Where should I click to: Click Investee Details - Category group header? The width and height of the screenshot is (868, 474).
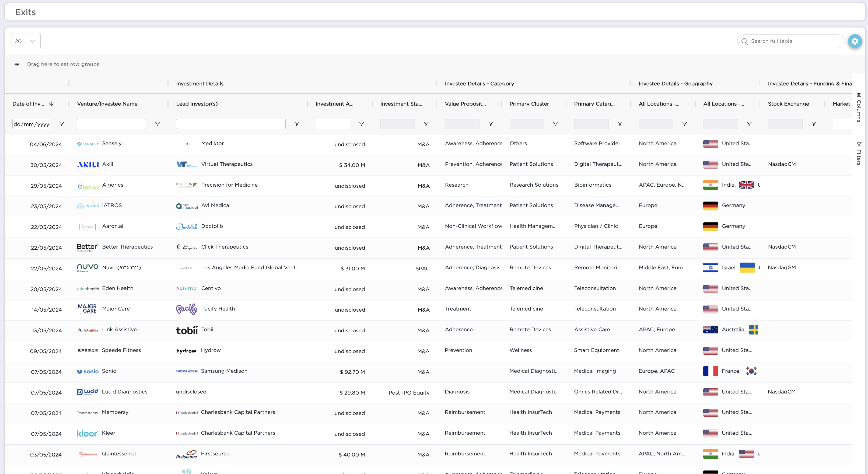click(x=479, y=83)
